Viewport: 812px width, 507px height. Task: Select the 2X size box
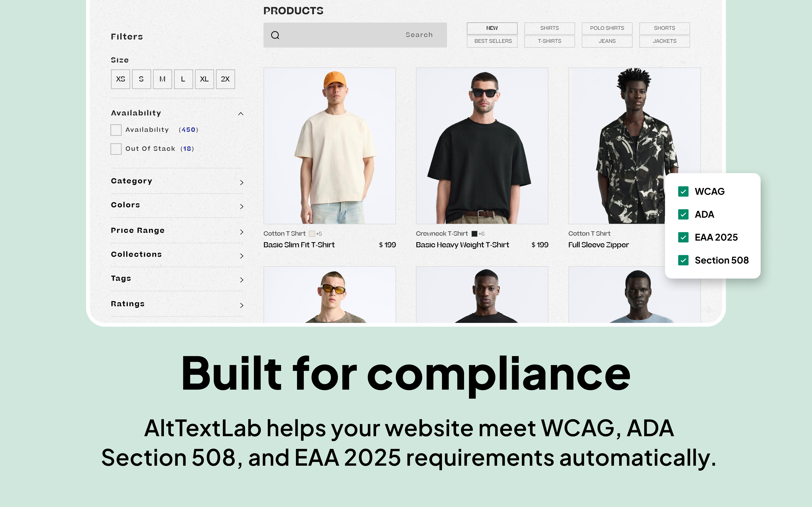225,79
